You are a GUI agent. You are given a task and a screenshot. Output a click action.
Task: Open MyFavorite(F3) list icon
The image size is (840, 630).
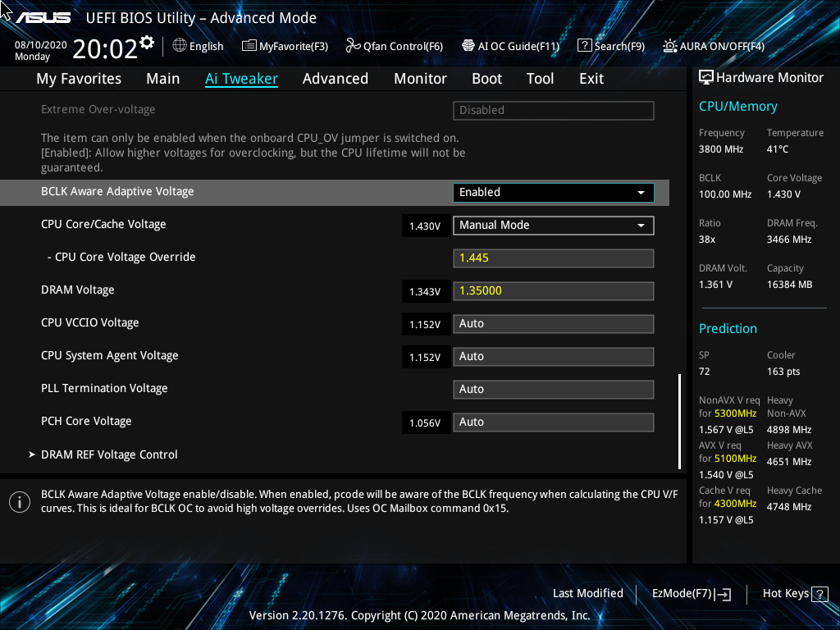[x=249, y=46]
